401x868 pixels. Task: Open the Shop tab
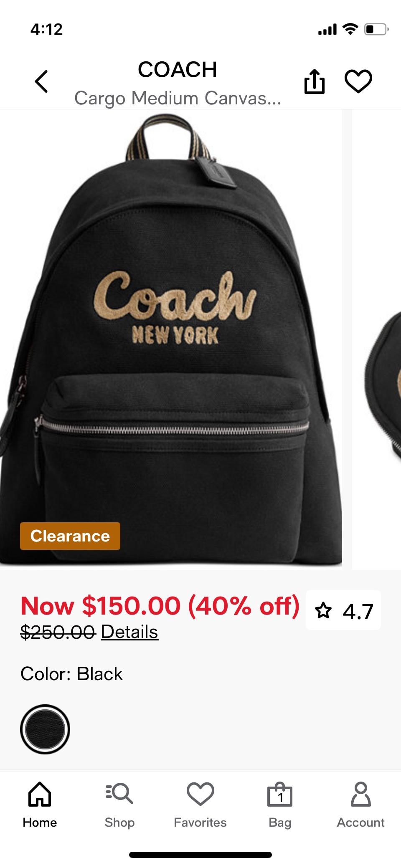click(x=119, y=805)
